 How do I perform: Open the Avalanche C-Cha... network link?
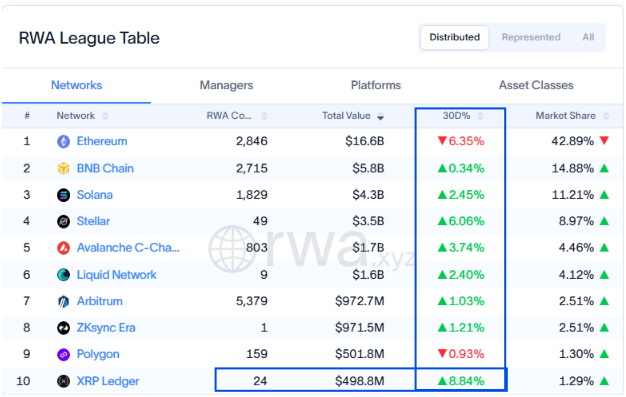click(128, 248)
